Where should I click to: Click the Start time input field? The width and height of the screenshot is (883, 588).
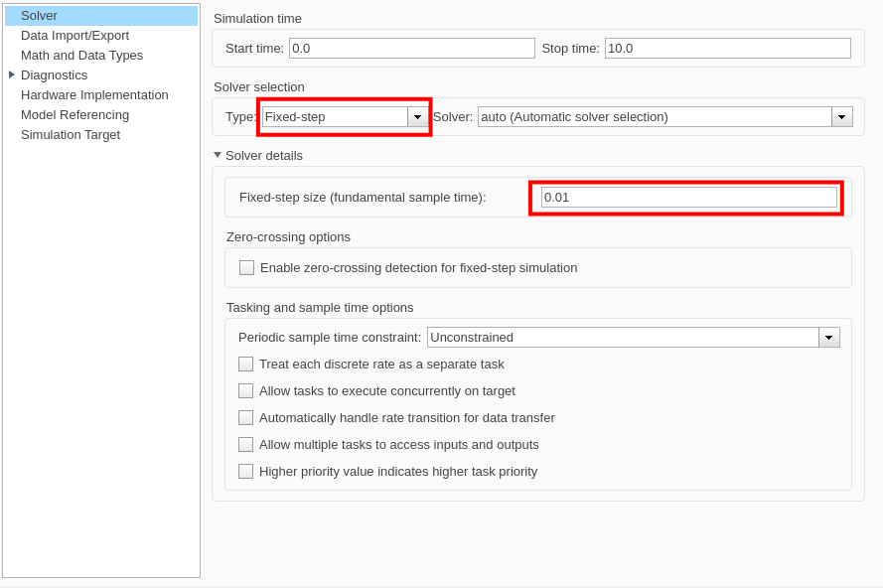[x=411, y=48]
